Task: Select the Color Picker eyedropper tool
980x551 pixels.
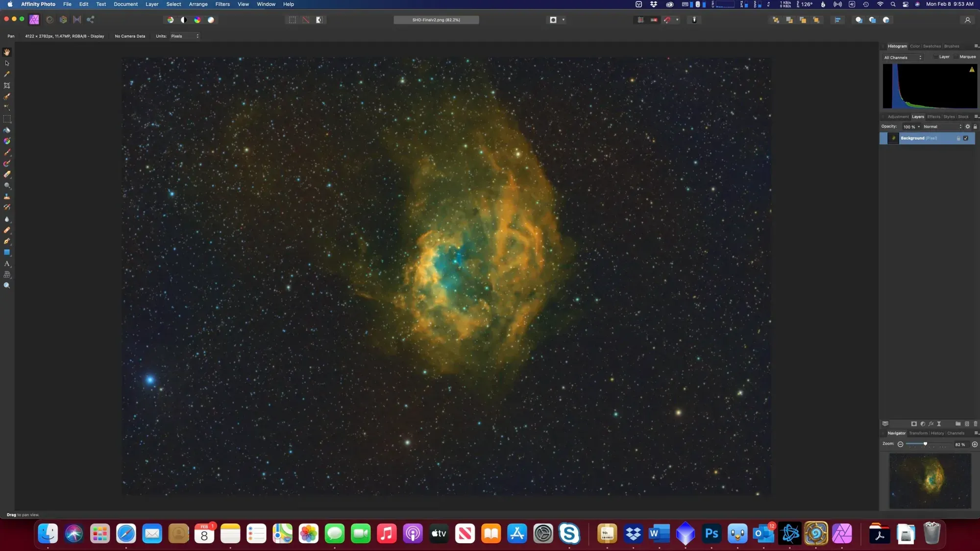Action: click(x=7, y=74)
